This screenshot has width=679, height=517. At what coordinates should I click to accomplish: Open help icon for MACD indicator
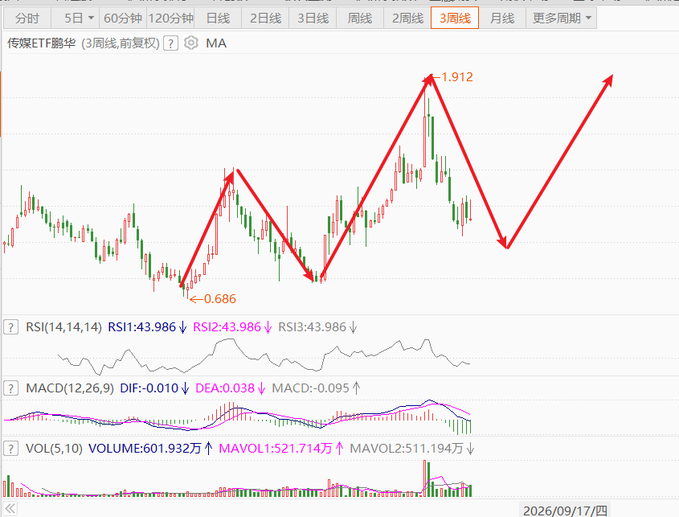[11, 388]
